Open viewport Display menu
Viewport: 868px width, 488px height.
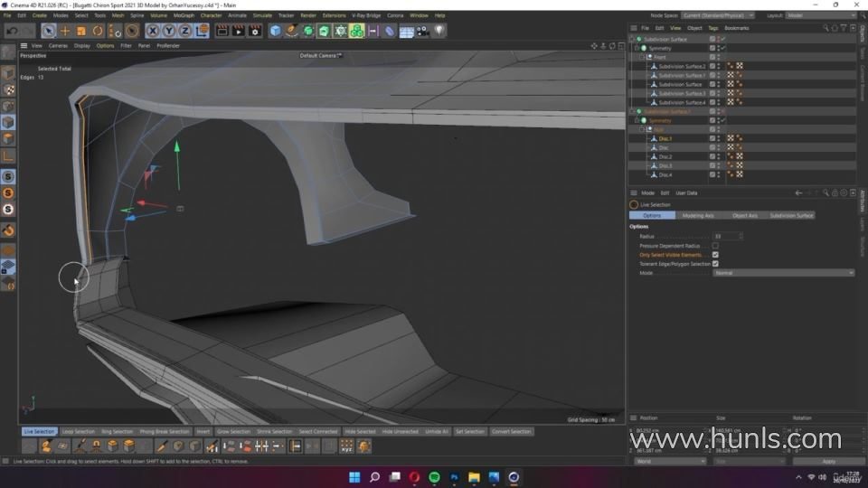(82, 46)
